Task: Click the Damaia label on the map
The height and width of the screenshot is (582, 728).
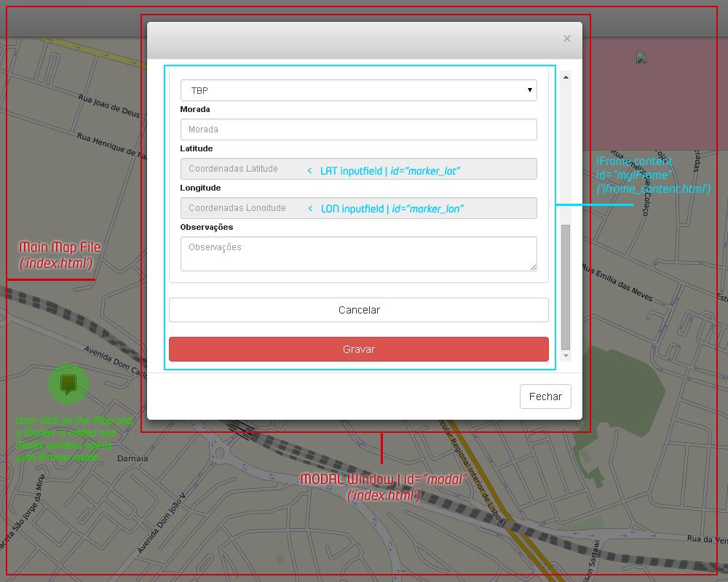Action: point(134,459)
